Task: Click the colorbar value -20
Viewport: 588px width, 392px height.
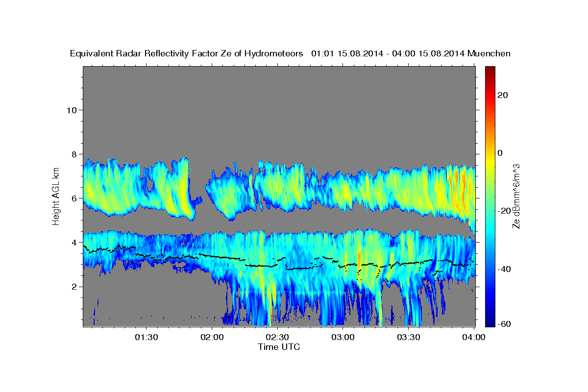Action: [503, 211]
